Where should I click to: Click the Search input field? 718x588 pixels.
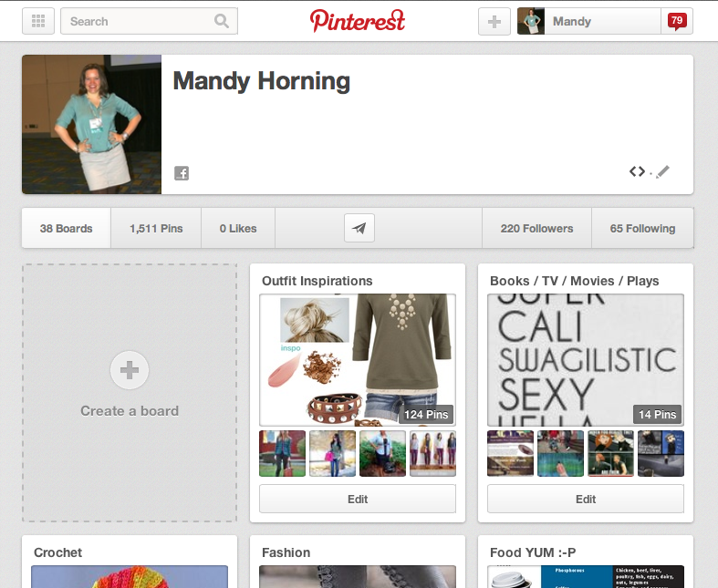149,21
